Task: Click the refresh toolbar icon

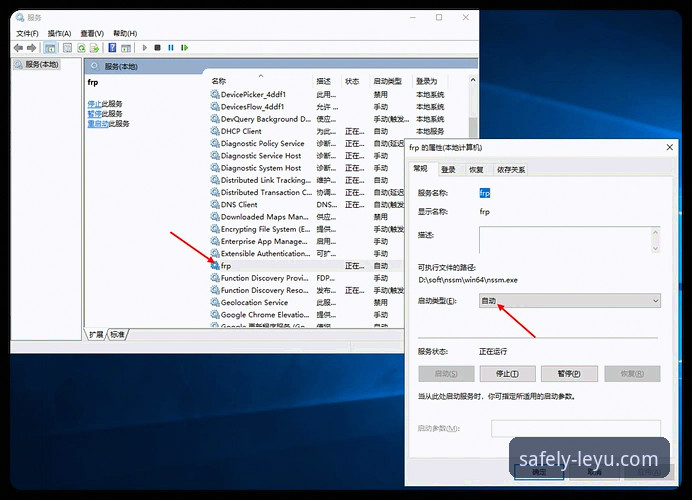Action: tap(81, 48)
